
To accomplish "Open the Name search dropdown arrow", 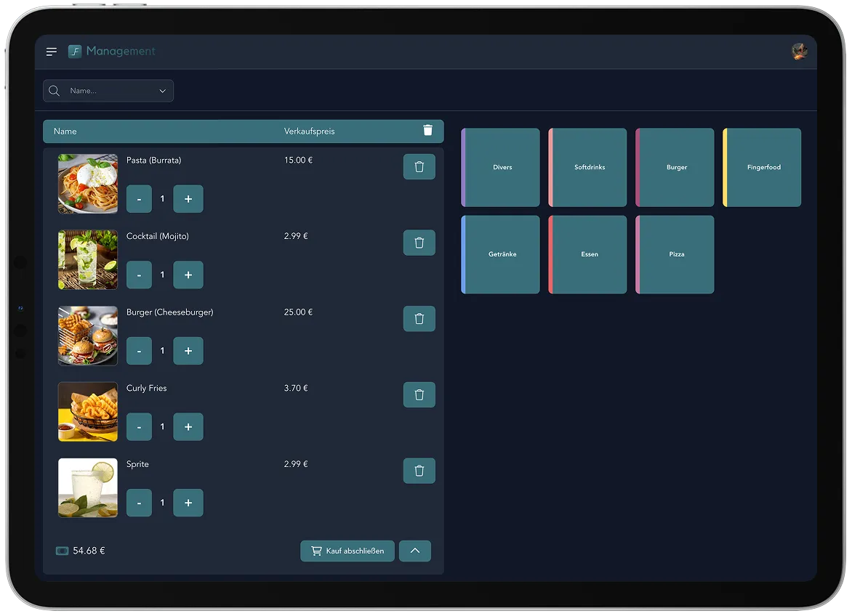I will click(162, 91).
